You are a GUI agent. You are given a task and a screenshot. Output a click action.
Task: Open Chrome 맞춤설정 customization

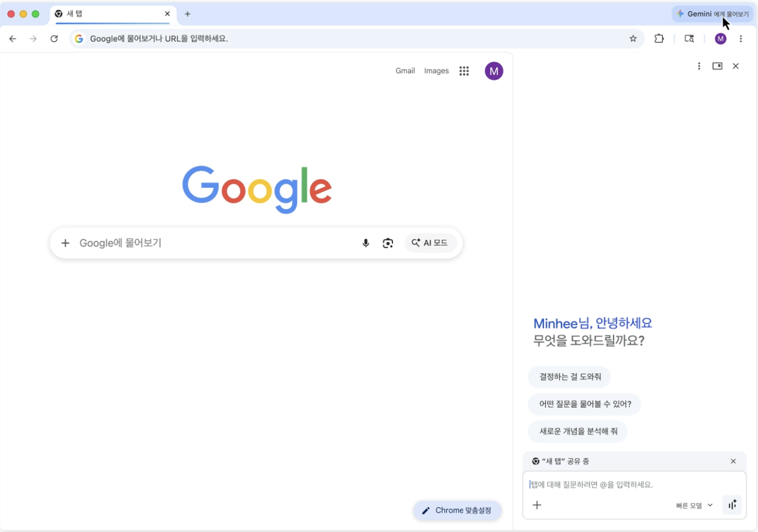[x=457, y=510]
